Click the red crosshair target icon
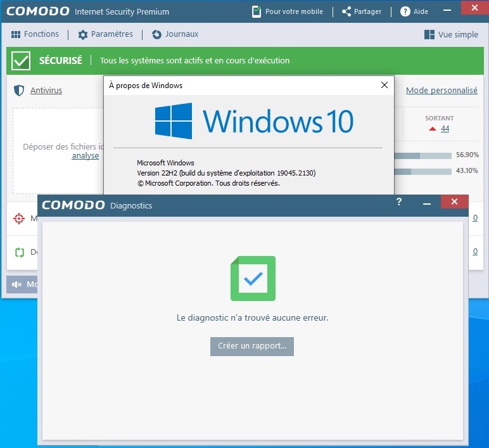 (19, 219)
